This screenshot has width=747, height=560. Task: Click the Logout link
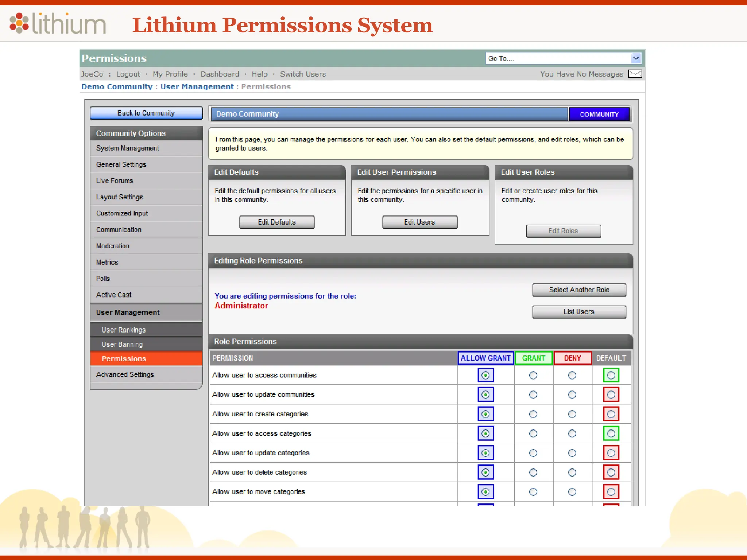[x=128, y=74]
